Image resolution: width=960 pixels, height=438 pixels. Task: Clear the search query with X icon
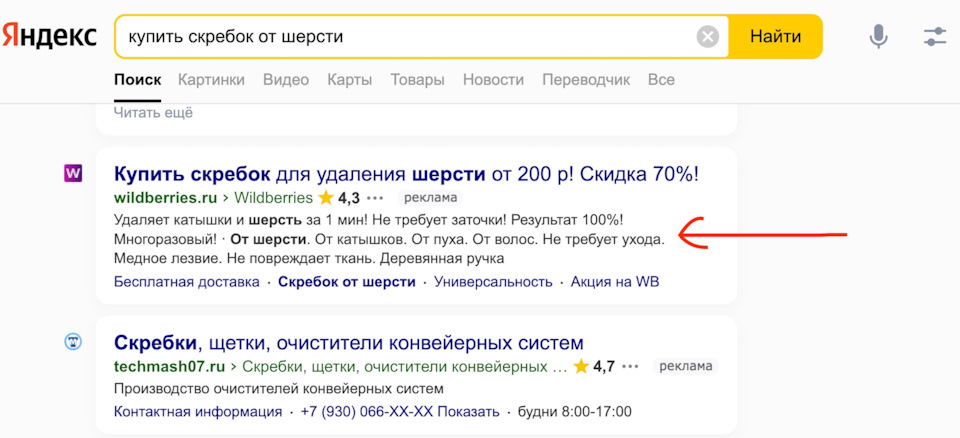[x=708, y=37]
